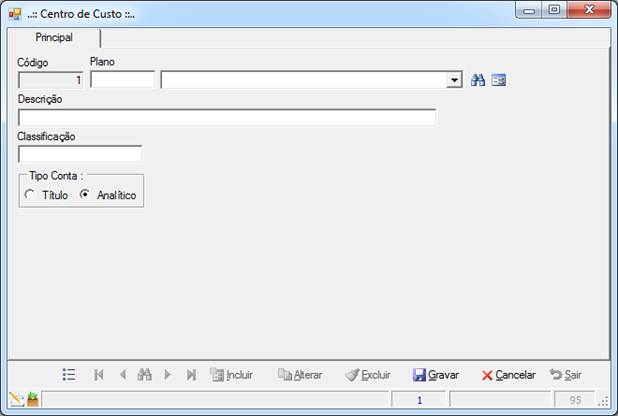Open the plan card icon next to binoculars
The image size is (618, 416).
pyautogui.click(x=499, y=80)
